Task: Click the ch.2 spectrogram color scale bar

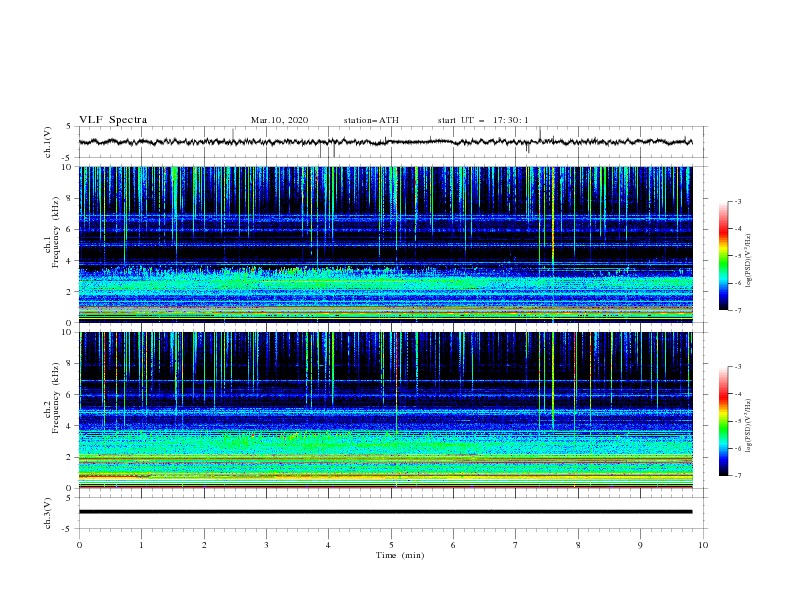Action: pyautogui.click(x=723, y=421)
